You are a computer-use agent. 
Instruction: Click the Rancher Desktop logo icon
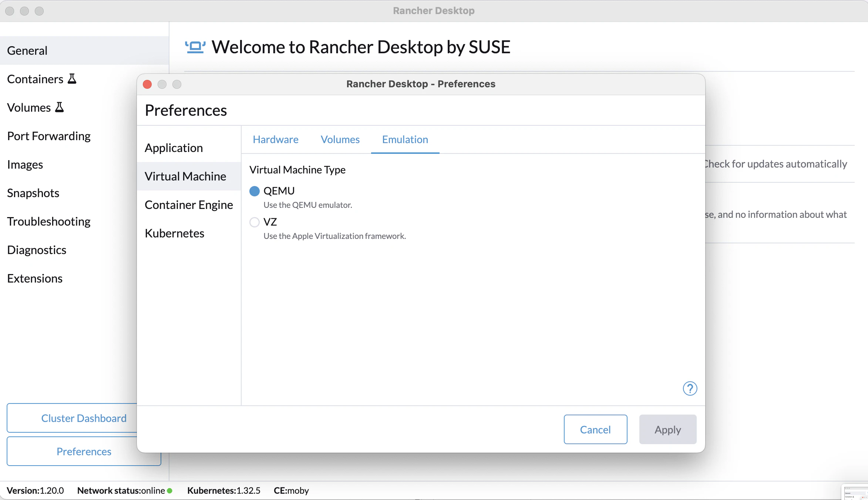(195, 47)
